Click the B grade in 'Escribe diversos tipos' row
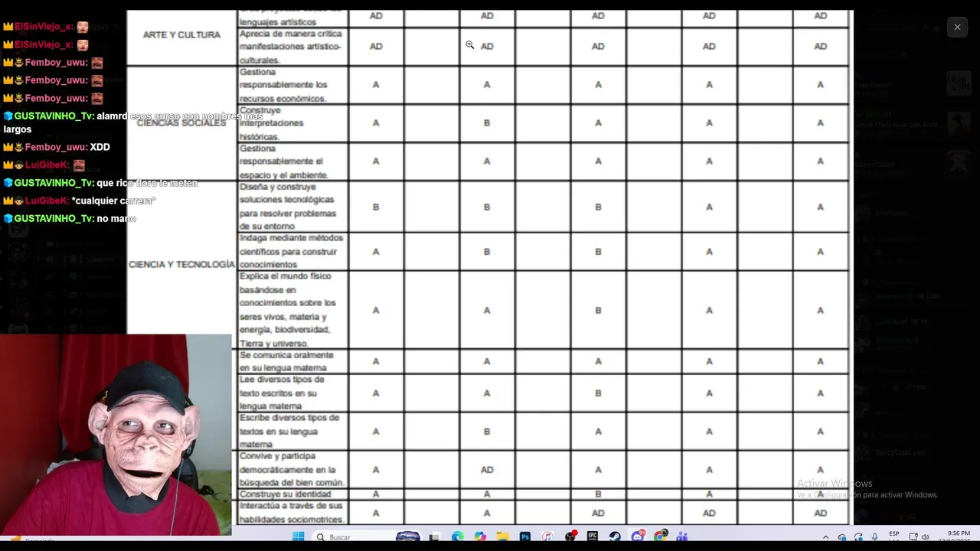The height and width of the screenshot is (551, 980). (x=487, y=432)
